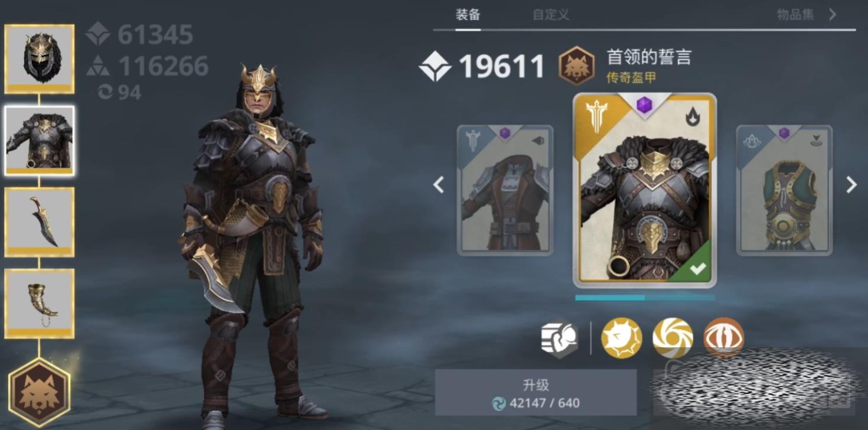Show previous armor with left arrow
The height and width of the screenshot is (430, 868).
438,185
